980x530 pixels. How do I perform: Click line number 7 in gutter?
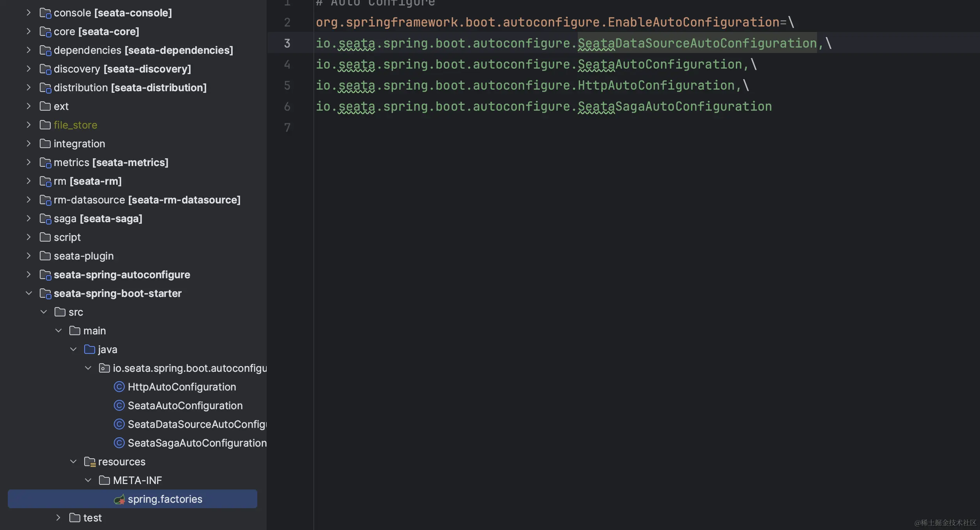click(x=287, y=127)
